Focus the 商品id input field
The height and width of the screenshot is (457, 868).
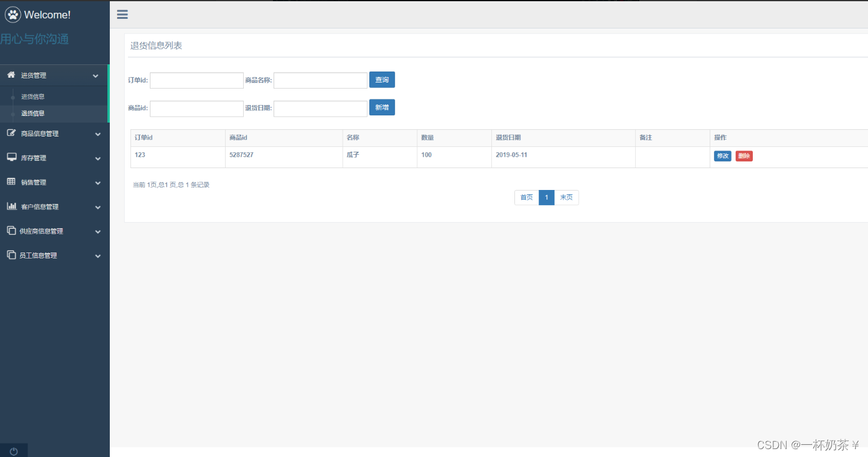point(197,109)
